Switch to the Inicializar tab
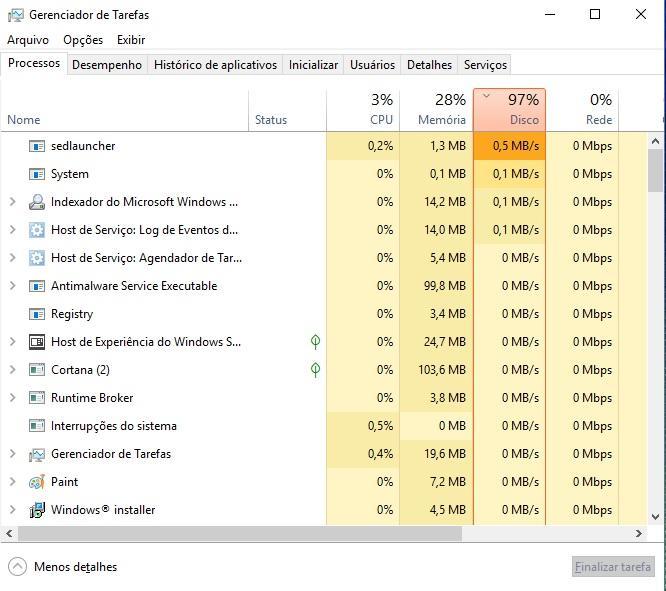The width and height of the screenshot is (666, 591). 313,65
